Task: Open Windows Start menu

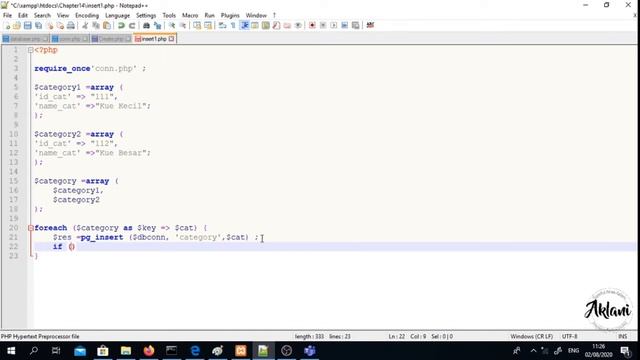Action: point(11,351)
